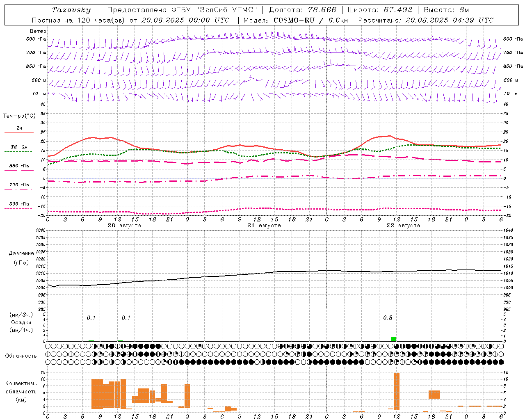The height and width of the screenshot is (420, 525).
Task: Click the (мм/3ч.) precipitation unit label
Action: 21,315
